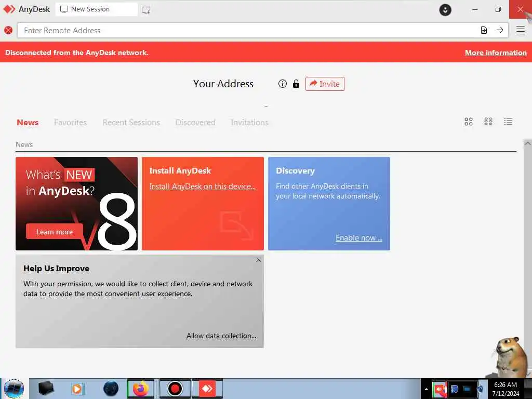Click the scrollbar up arrow in News panel

pos(527,143)
